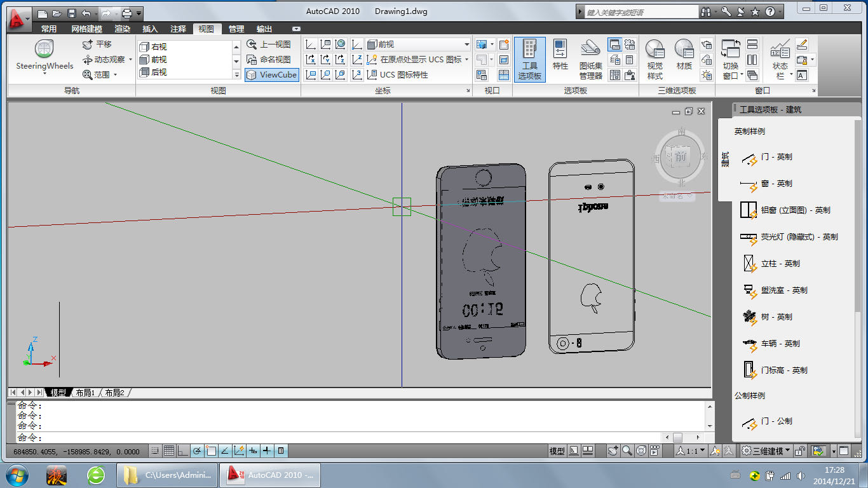Open the AutoCAD application menu button

pos(19,18)
